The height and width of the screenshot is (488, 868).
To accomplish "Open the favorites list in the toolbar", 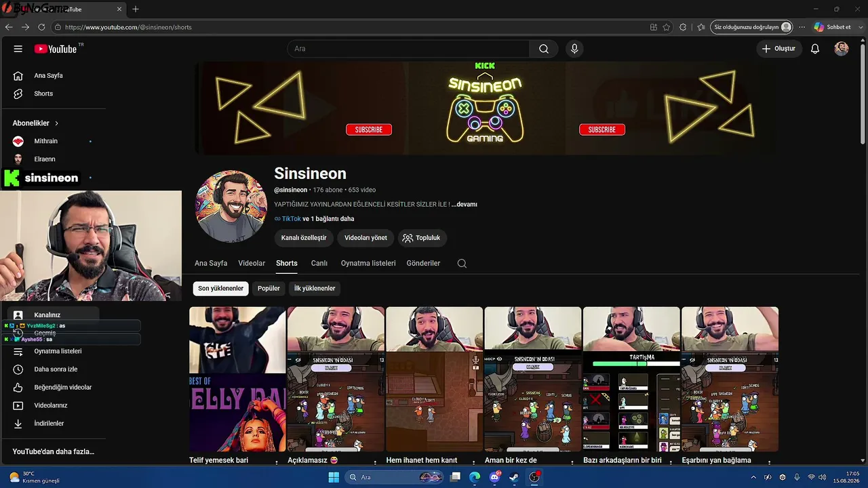I will 701,27.
